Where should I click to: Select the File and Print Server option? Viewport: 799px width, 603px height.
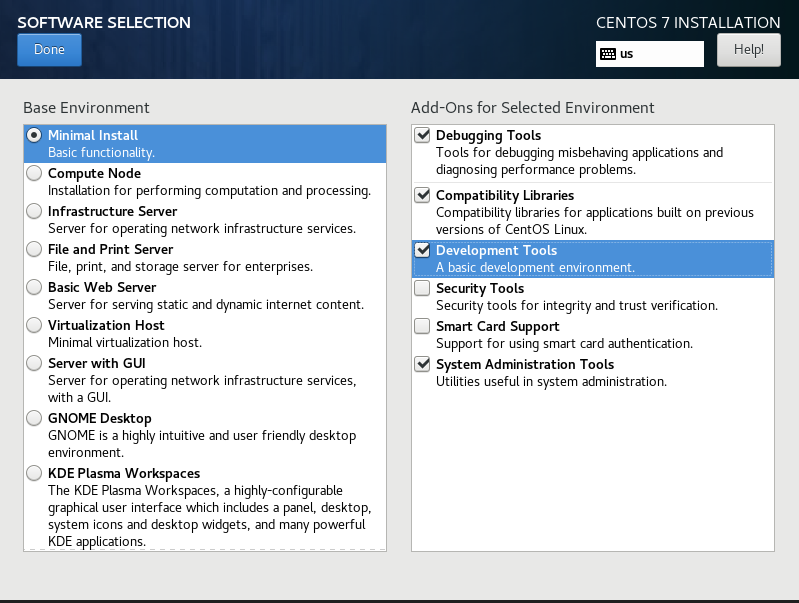click(x=35, y=249)
